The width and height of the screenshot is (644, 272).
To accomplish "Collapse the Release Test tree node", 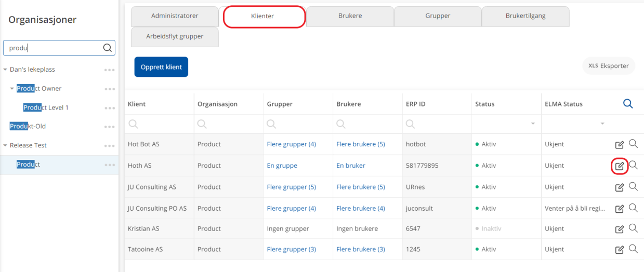I will pos(5,146).
